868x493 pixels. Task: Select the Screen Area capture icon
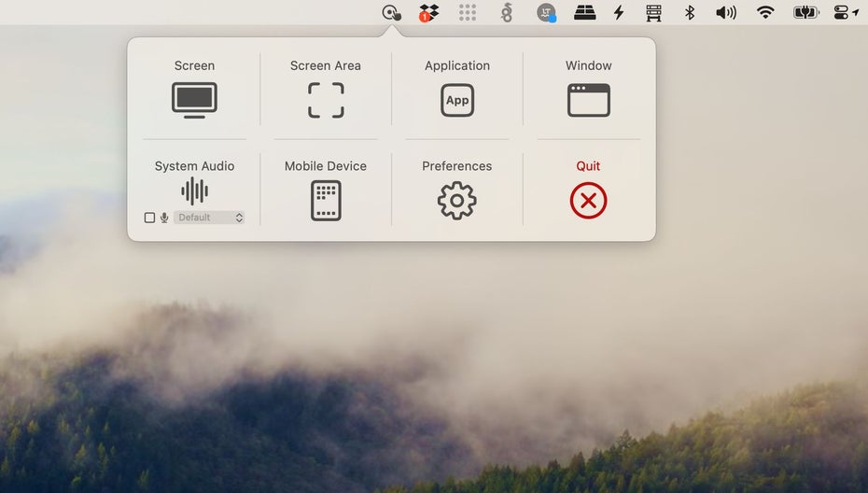point(326,100)
